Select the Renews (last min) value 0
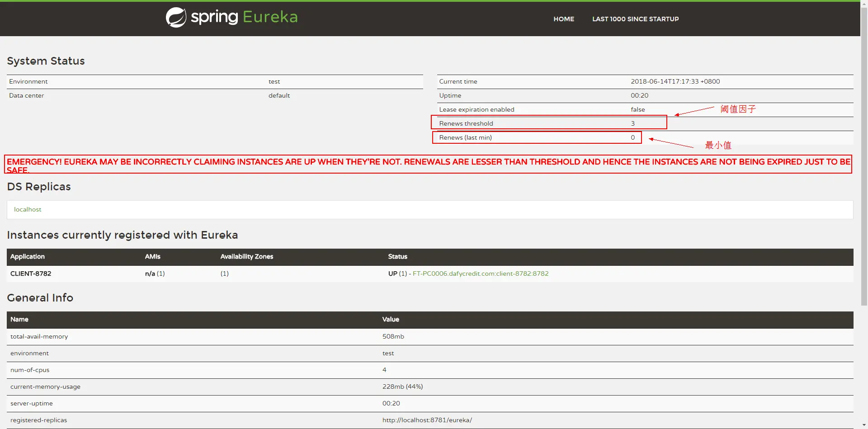This screenshot has height=429, width=868. coord(633,137)
